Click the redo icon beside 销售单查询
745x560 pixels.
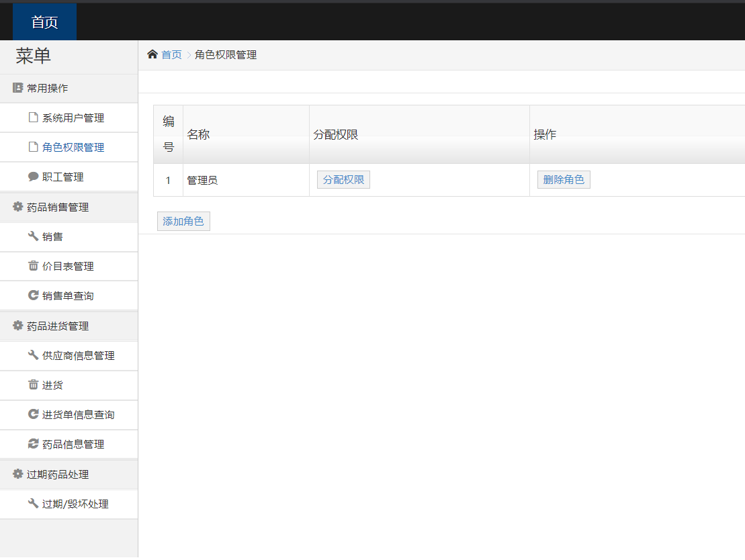(33, 295)
